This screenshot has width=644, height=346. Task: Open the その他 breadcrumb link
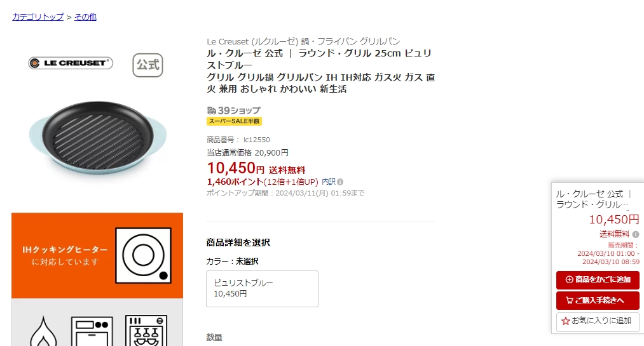(x=85, y=17)
